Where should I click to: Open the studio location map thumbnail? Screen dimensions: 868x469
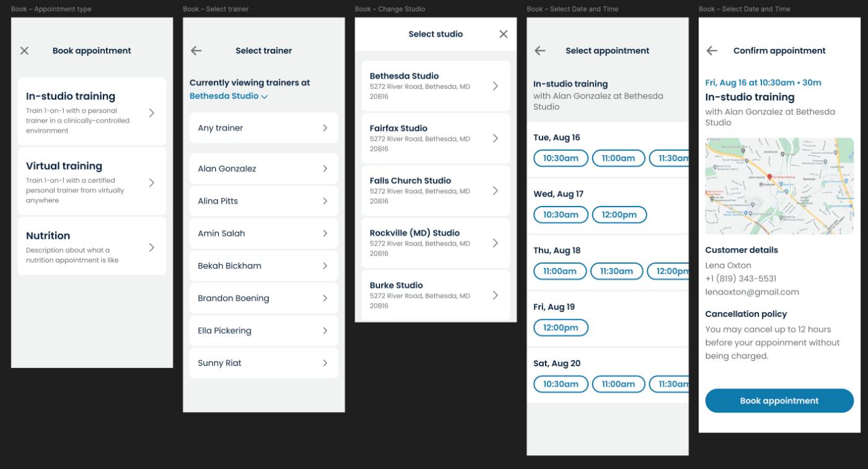(x=779, y=186)
